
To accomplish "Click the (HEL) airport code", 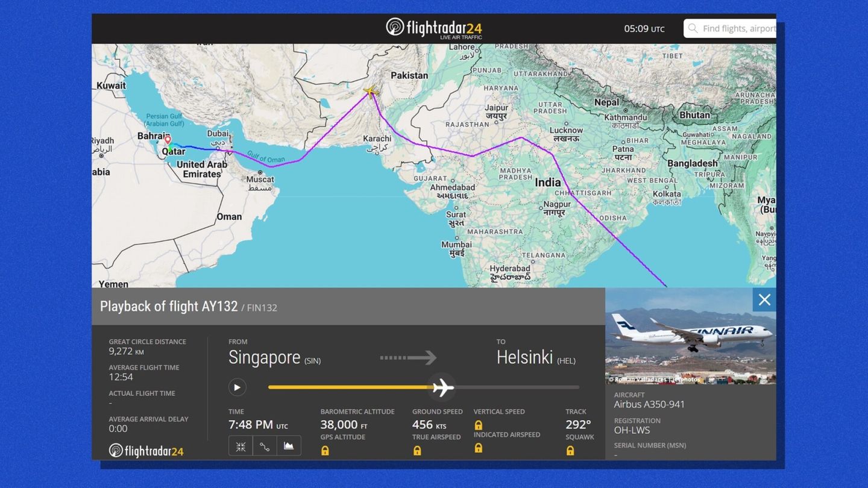I will point(566,361).
